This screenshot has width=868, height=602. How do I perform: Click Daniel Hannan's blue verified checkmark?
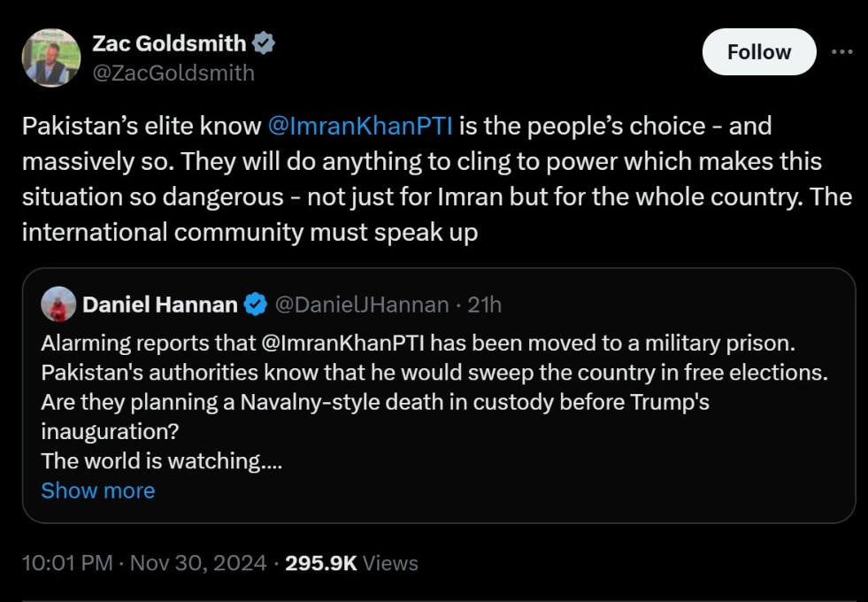pyautogui.click(x=255, y=305)
